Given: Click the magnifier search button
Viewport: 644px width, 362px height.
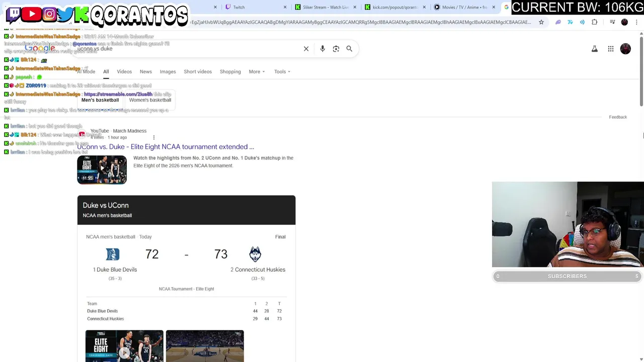Looking at the screenshot, I should 349,49.
